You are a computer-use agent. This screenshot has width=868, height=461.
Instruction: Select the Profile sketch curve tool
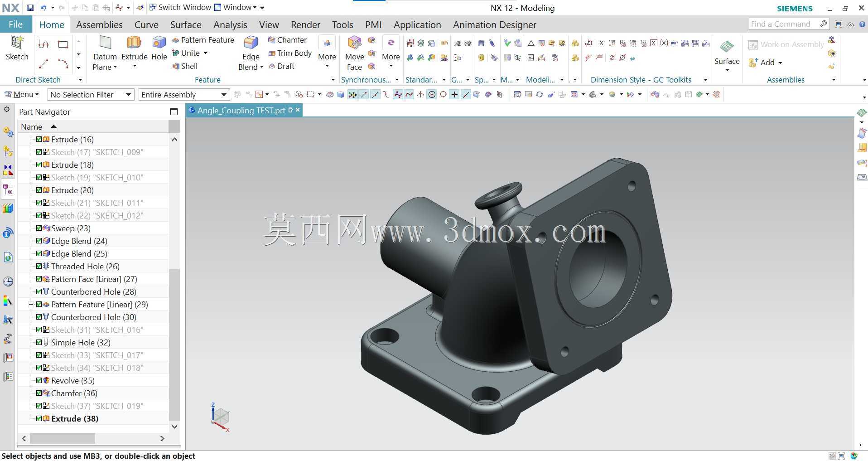[x=43, y=44]
